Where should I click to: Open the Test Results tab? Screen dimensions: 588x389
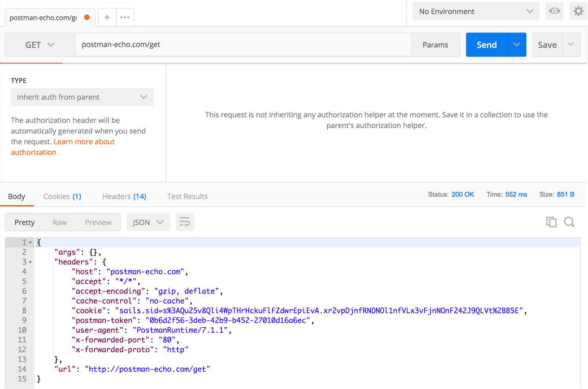click(x=187, y=196)
